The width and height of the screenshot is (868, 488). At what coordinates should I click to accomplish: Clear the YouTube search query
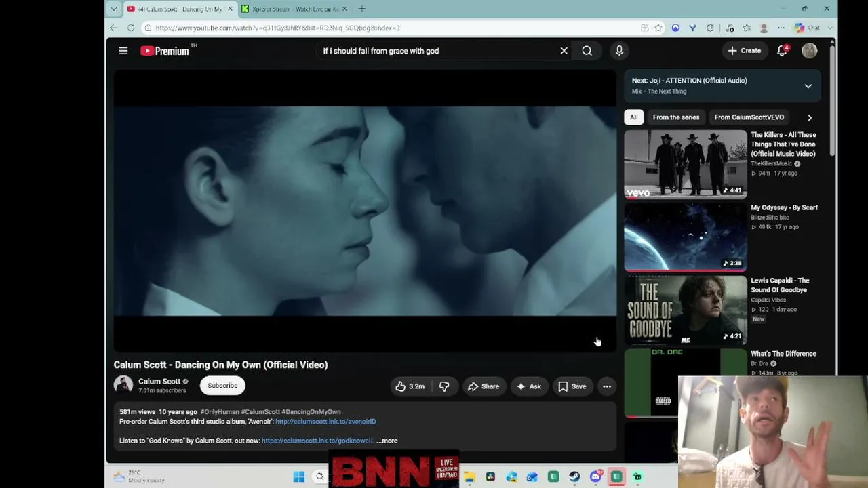coord(564,51)
